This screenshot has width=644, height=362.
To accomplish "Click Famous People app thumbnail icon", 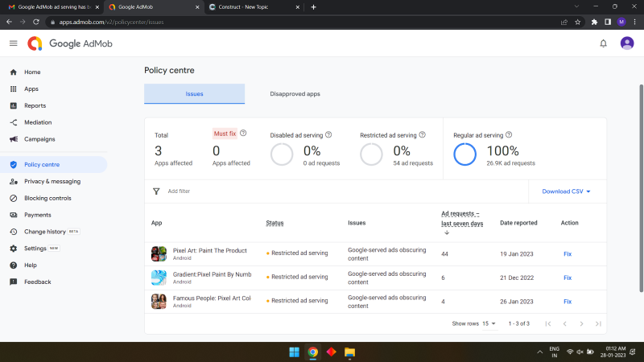I will coord(159,301).
